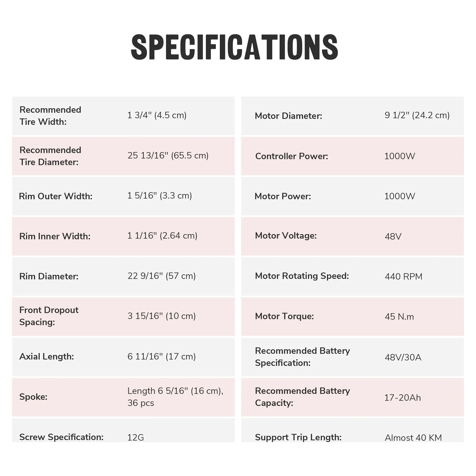Click the Front Dropout Spacing label
Screen dimensions: 476x476
[x=49, y=316]
